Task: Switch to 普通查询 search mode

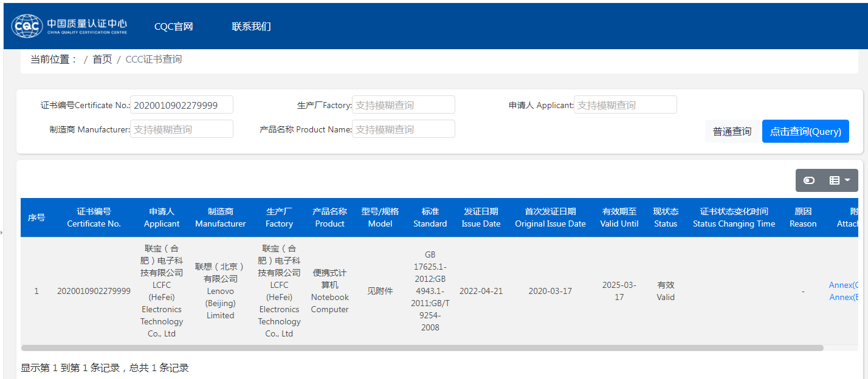Action: [732, 131]
